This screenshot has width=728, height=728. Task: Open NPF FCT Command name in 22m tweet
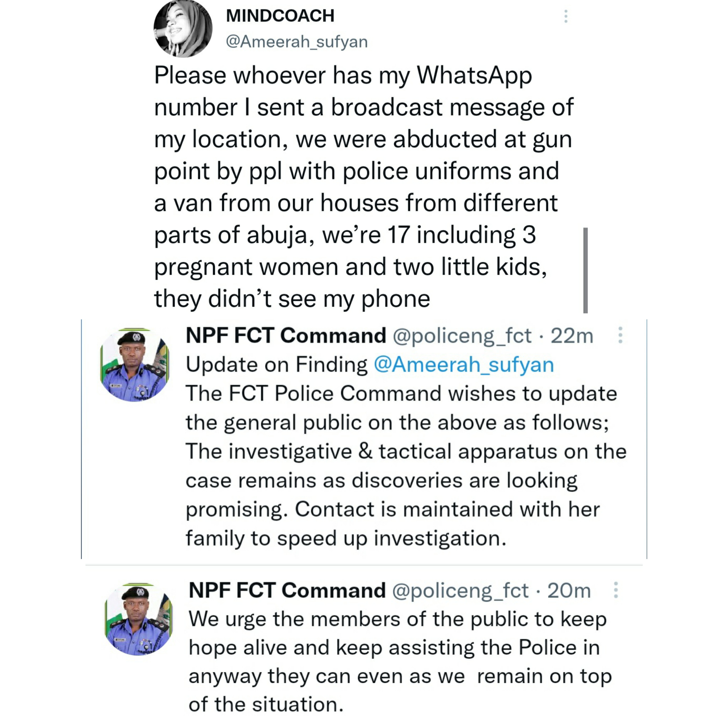coord(286,335)
